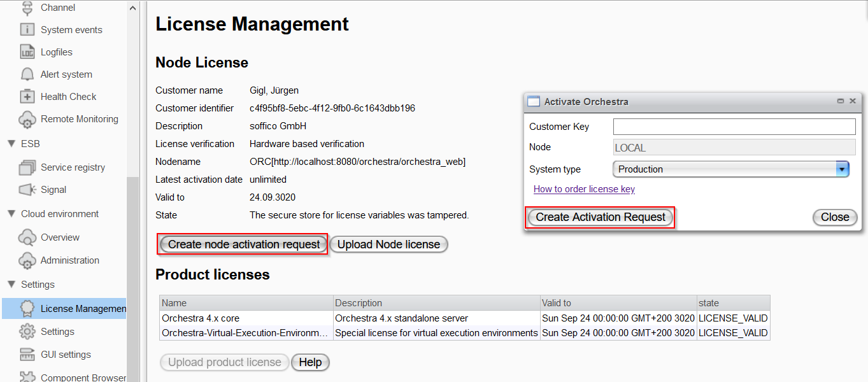
Task: Select Signal entry under ESB
Action: 53,190
